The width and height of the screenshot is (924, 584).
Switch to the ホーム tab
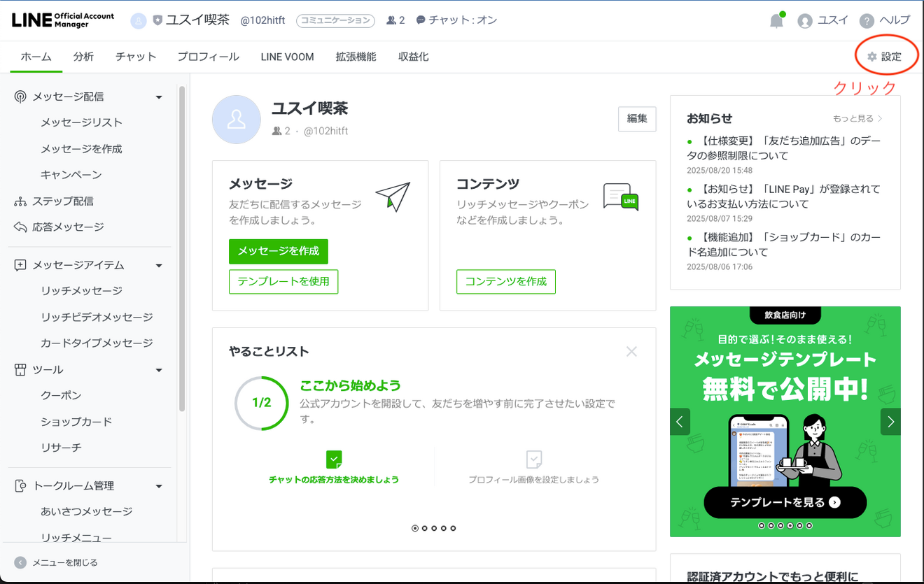(36, 57)
